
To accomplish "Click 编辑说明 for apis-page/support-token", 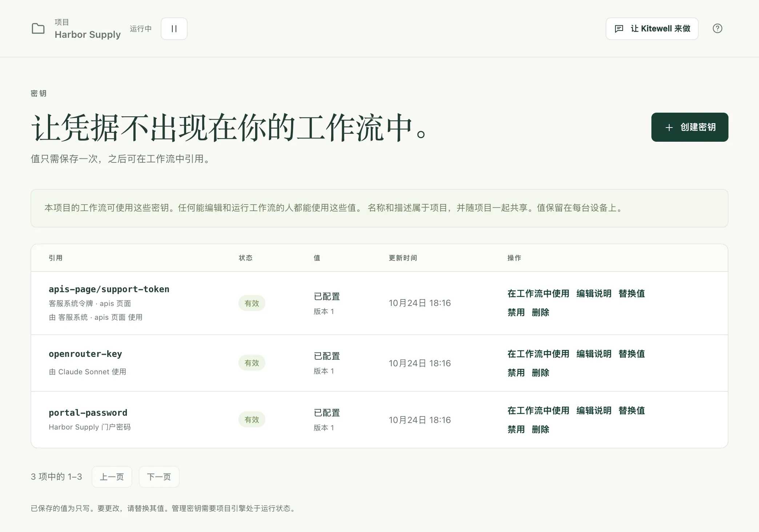I will (x=594, y=294).
